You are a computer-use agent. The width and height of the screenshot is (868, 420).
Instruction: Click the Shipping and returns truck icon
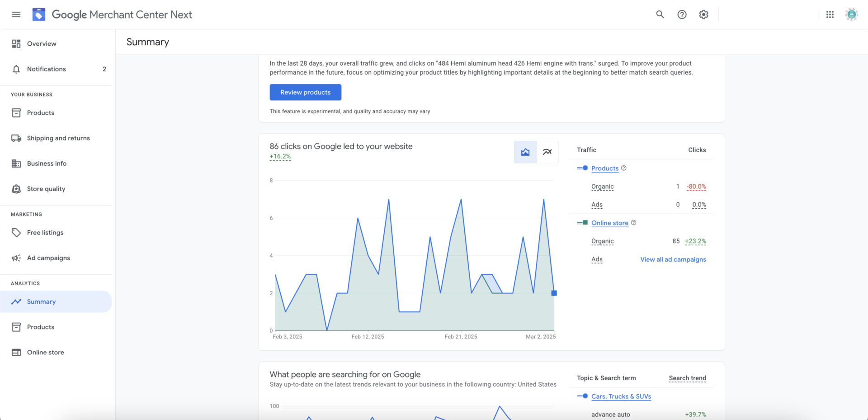16,138
